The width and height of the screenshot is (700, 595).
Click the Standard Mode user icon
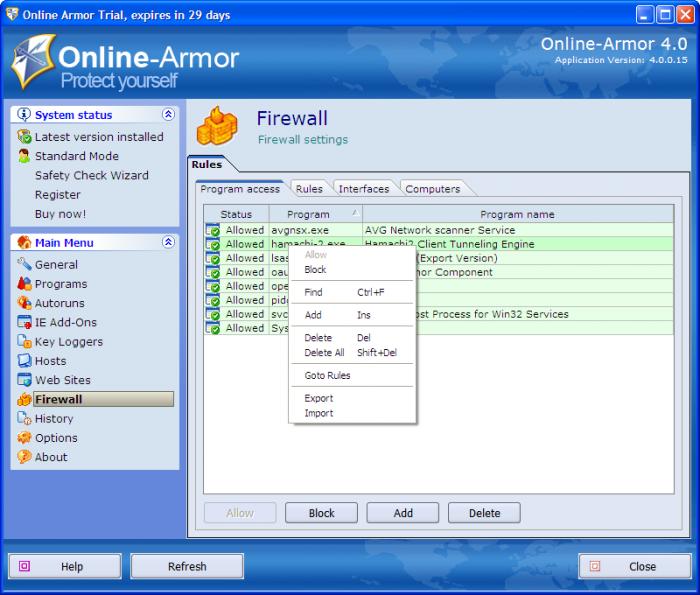pos(24,156)
